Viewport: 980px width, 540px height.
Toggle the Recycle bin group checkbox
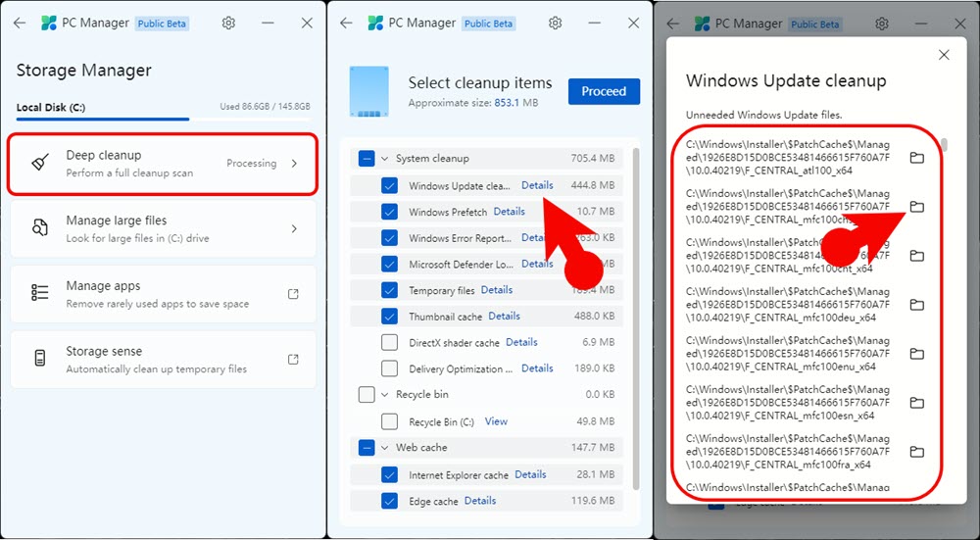pos(367,394)
